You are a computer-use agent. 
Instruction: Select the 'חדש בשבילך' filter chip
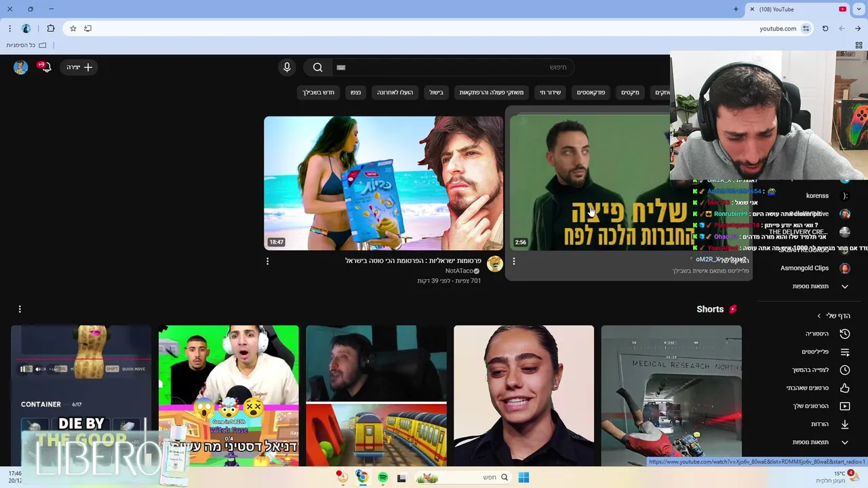(x=319, y=92)
